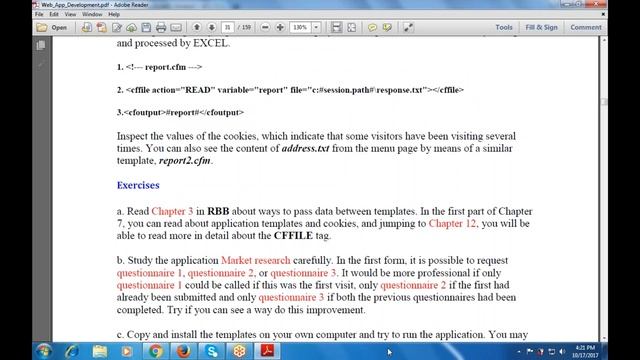Open the Windows Start menu
This screenshot has width=640, height=360.
pyautogui.click(x=44, y=351)
